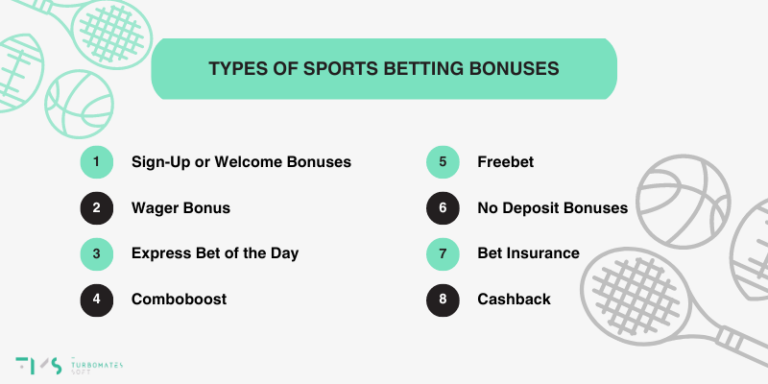768x384 pixels.
Task: Click the Turbomates Soft logo
Action: pyautogui.click(x=69, y=366)
